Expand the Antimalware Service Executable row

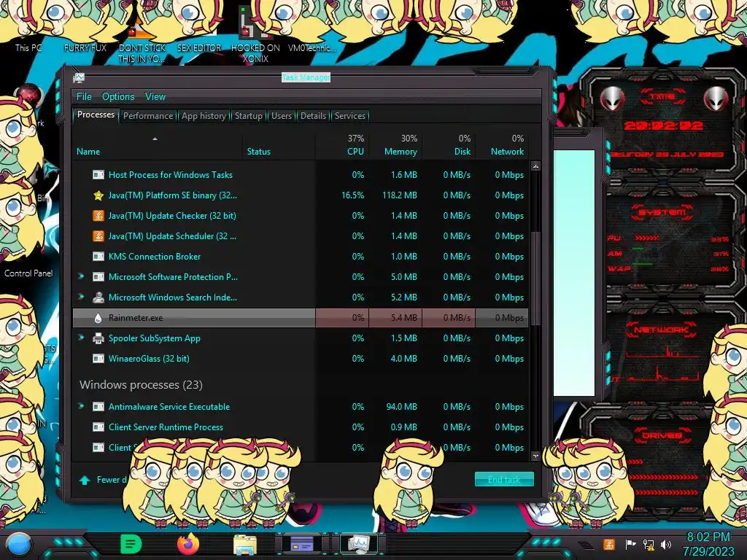coord(81,407)
